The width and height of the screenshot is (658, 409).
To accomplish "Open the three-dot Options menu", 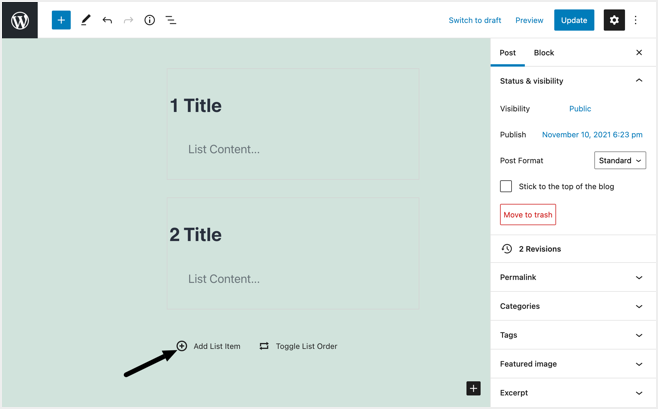I will pyautogui.click(x=636, y=20).
